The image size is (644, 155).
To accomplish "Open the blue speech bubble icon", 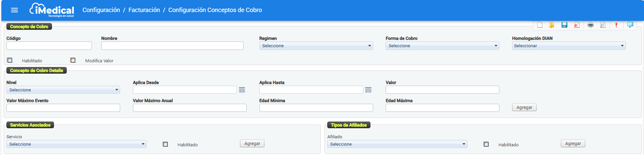I will tap(630, 25).
